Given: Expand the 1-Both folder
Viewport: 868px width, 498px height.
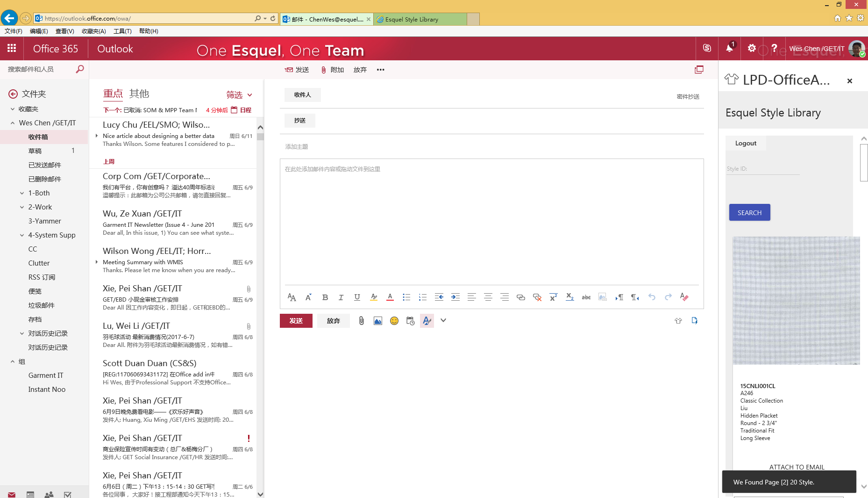Looking at the screenshot, I should (x=22, y=193).
